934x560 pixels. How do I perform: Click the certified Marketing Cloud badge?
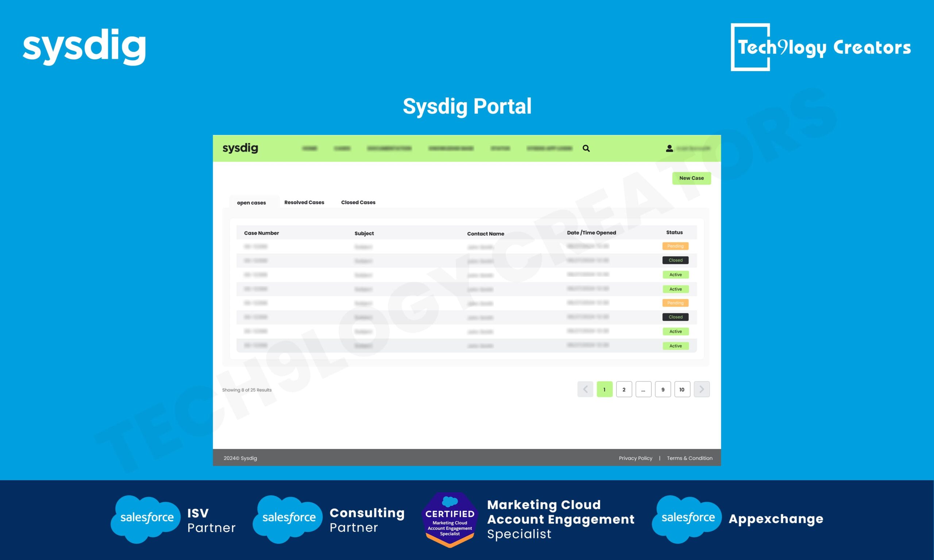(449, 519)
